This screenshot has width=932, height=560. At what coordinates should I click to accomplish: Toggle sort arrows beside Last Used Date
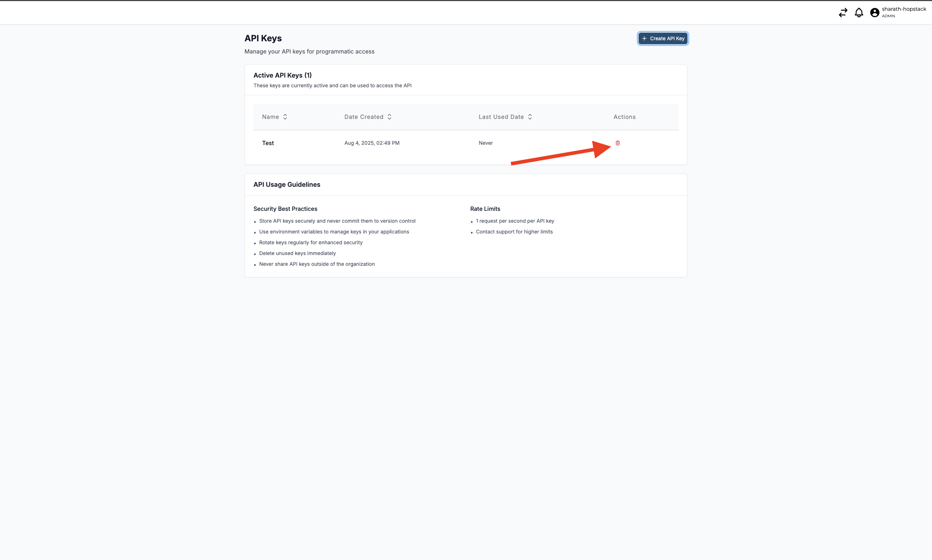point(530,117)
